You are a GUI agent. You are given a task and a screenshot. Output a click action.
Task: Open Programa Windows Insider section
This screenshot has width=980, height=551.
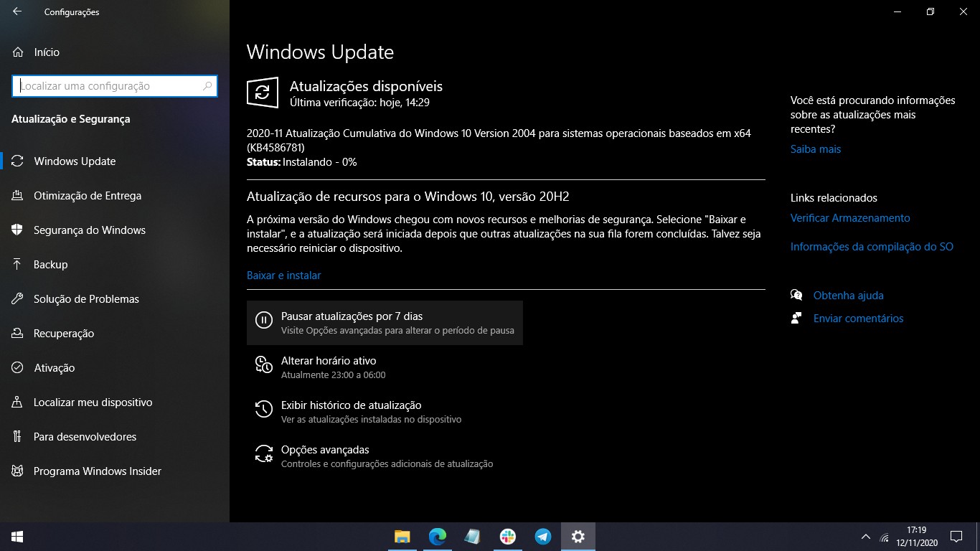tap(115, 471)
